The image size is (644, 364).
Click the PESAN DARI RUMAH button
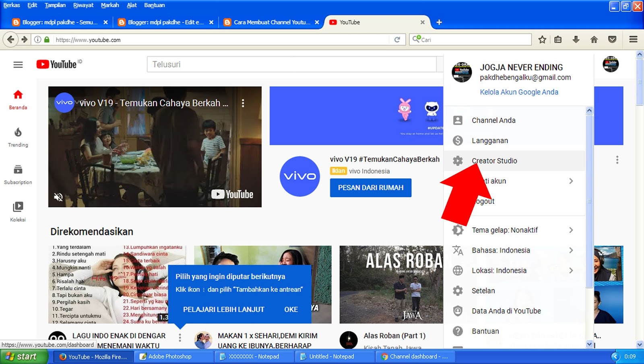pyautogui.click(x=371, y=188)
